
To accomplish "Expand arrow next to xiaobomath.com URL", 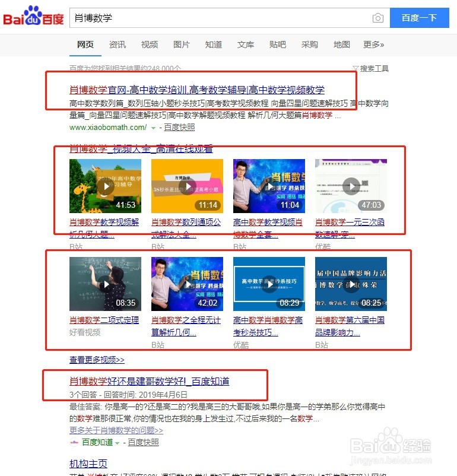I will pyautogui.click(x=153, y=128).
